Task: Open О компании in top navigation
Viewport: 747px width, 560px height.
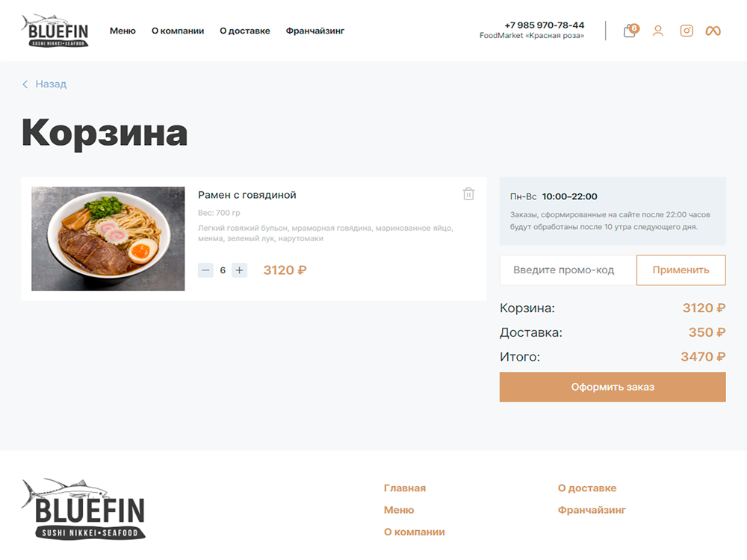Action: coord(178,31)
